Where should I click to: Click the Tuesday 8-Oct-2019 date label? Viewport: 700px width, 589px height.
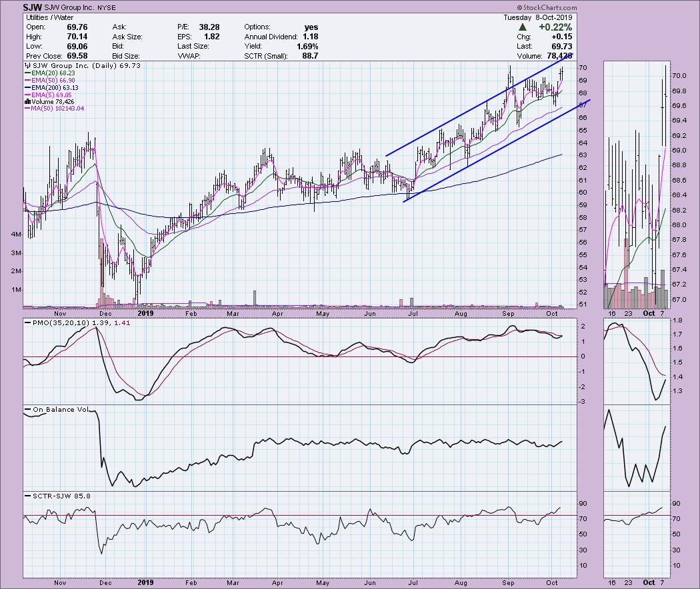tap(537, 17)
